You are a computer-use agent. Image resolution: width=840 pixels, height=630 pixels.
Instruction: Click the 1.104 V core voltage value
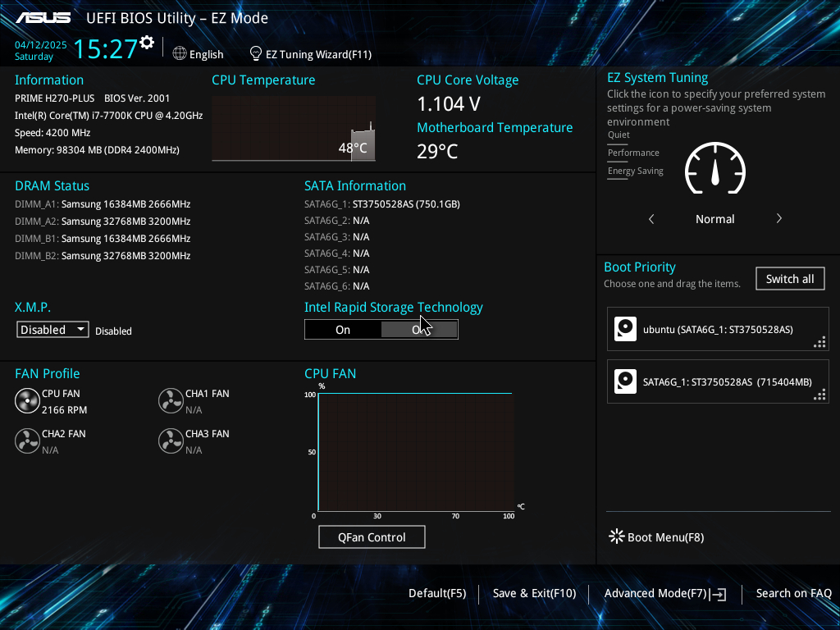point(449,104)
